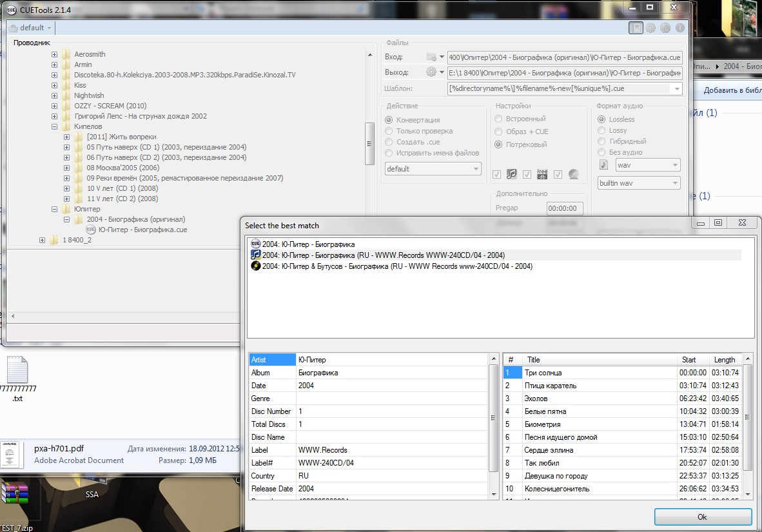Open the 'builtin wav' encoder dropdown
This screenshot has width=762, height=532.
click(639, 183)
